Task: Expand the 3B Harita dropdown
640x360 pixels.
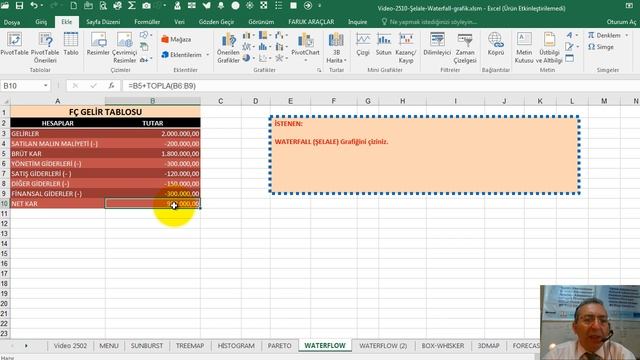Action: pos(345,60)
